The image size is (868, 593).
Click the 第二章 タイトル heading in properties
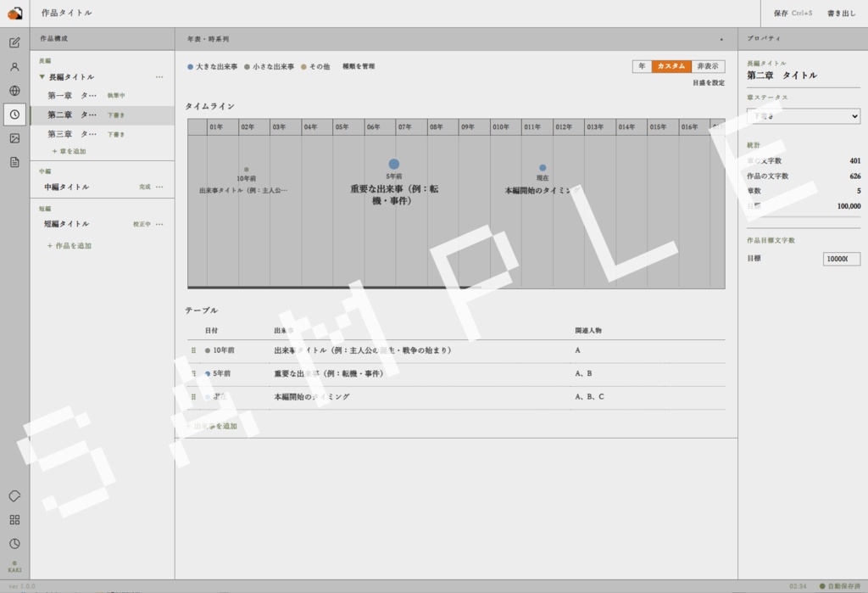pyautogui.click(x=782, y=76)
